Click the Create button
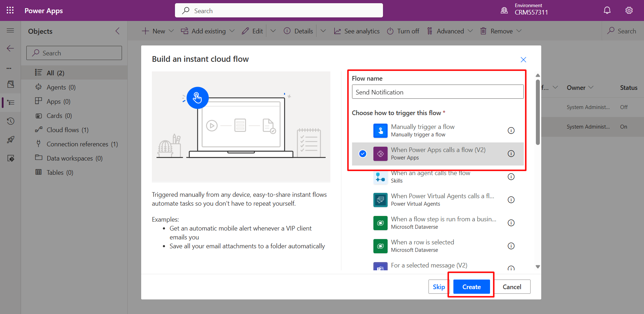644x314 pixels. click(472, 287)
